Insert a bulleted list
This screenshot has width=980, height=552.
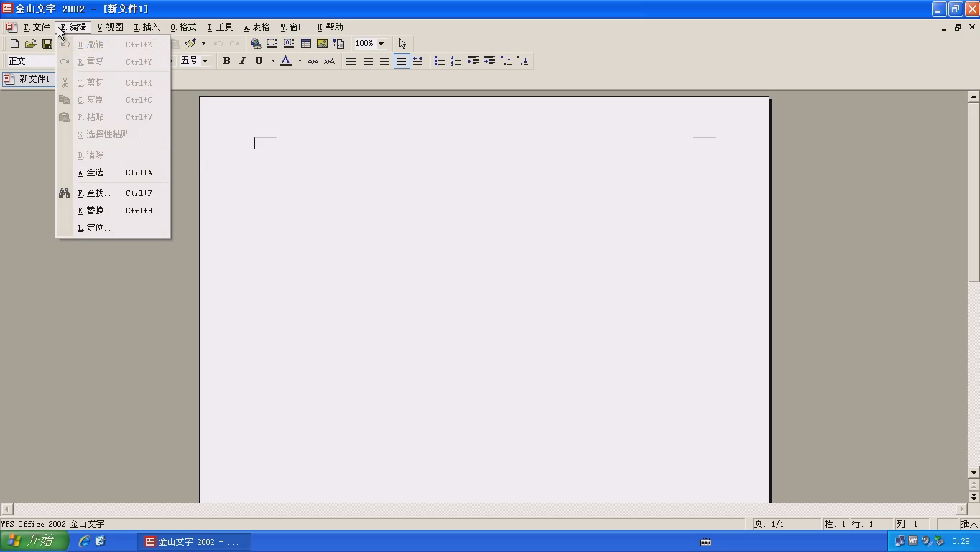point(440,61)
